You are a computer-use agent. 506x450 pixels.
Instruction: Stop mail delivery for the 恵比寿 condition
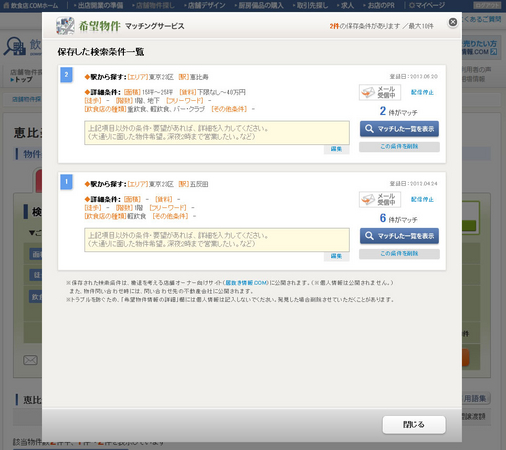422,92
